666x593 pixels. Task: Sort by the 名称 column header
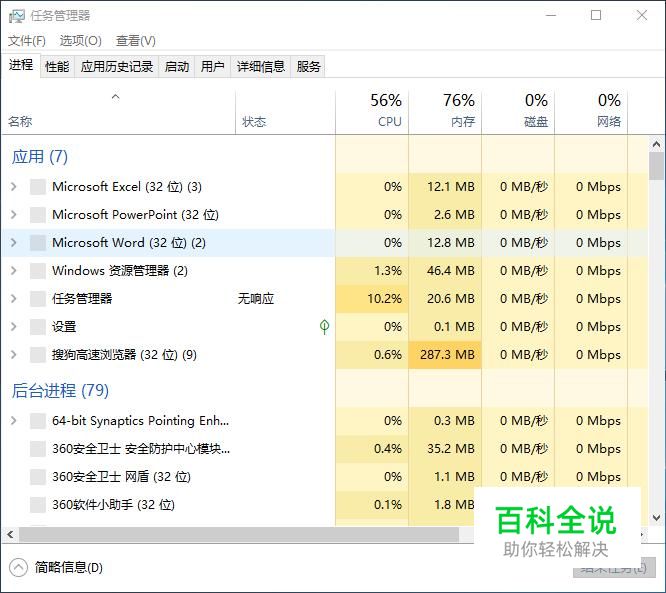pyautogui.click(x=119, y=112)
